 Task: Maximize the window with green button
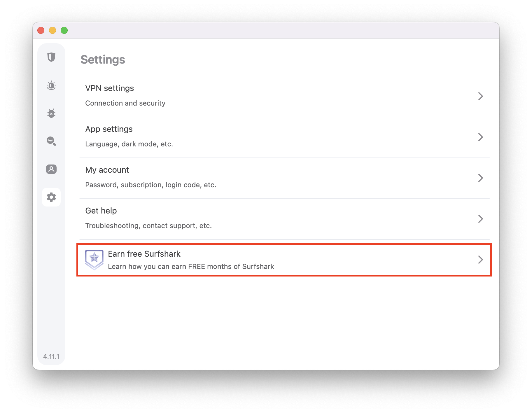64,30
